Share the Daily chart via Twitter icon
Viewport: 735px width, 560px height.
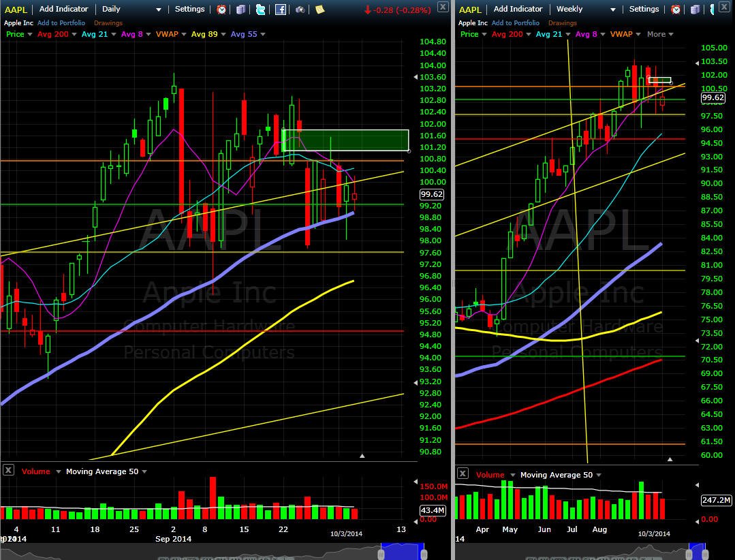point(260,10)
